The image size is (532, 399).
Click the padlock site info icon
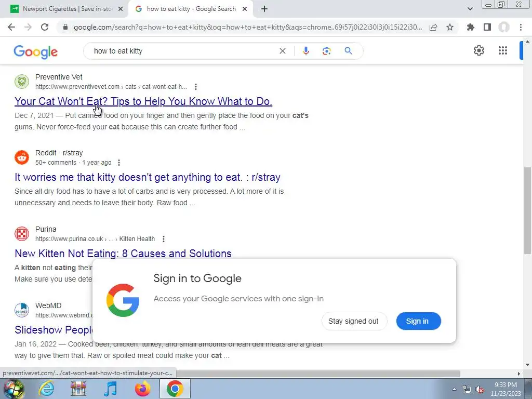[x=65, y=27]
